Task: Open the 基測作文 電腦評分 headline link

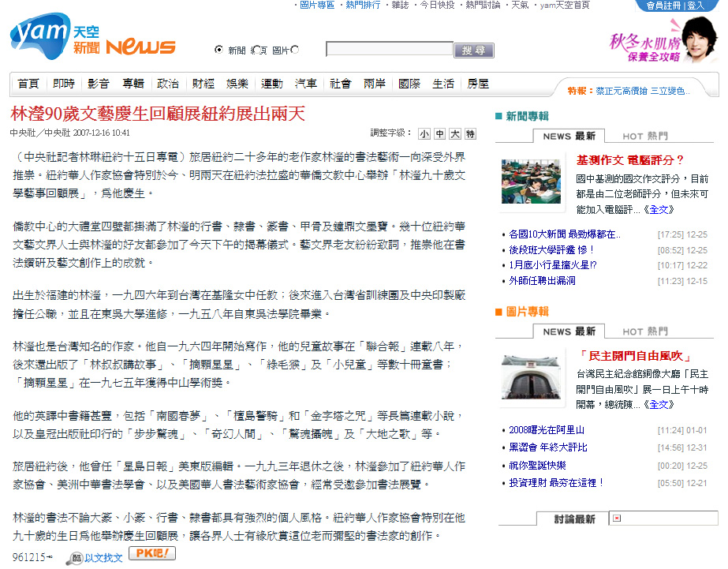Action: [x=630, y=160]
